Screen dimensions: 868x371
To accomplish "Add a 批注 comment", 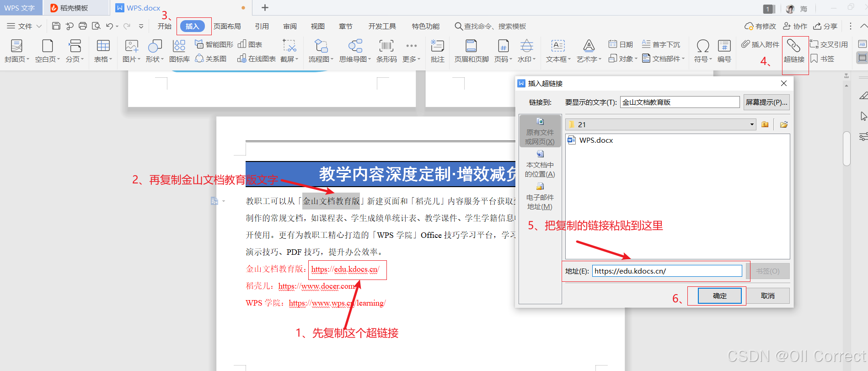I will [x=437, y=51].
